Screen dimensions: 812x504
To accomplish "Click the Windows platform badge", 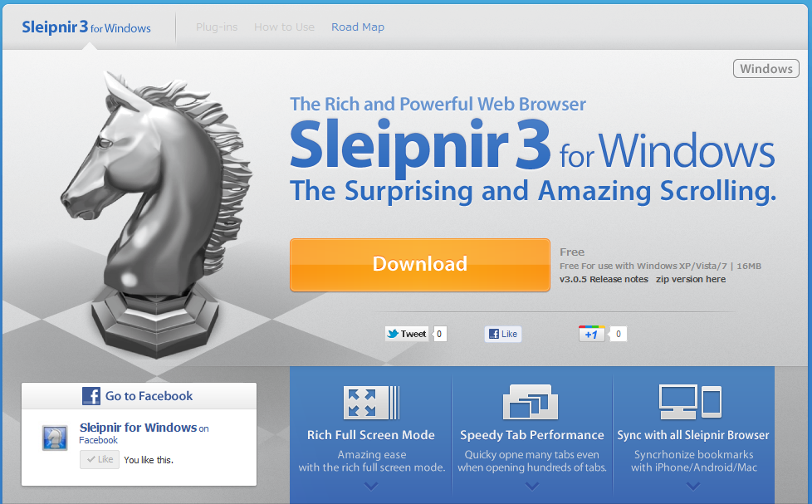I will [x=766, y=69].
